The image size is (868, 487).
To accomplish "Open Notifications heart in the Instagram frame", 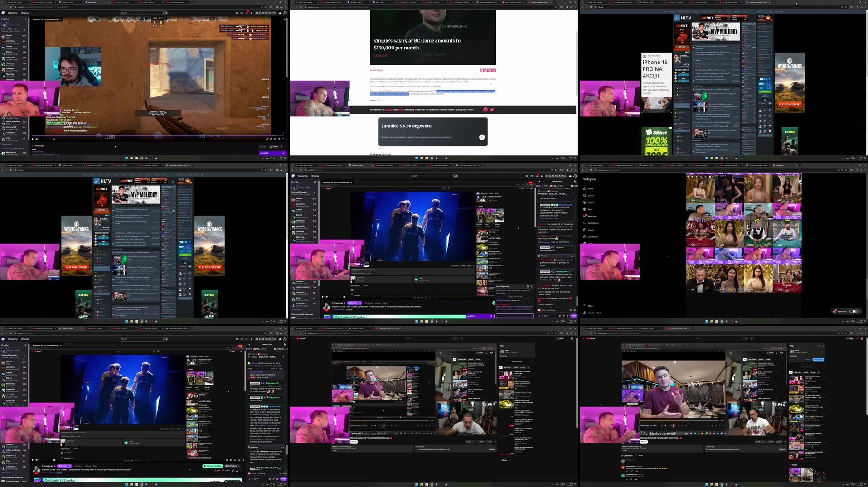I will pyautogui.click(x=591, y=223).
